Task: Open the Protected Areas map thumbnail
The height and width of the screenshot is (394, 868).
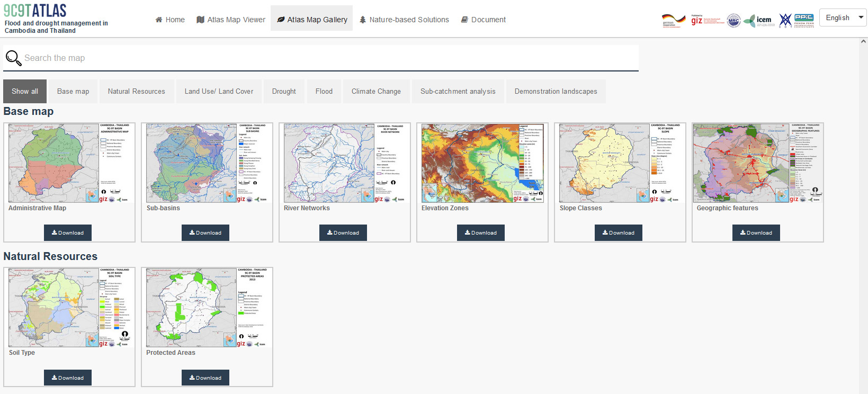Action: coord(207,308)
